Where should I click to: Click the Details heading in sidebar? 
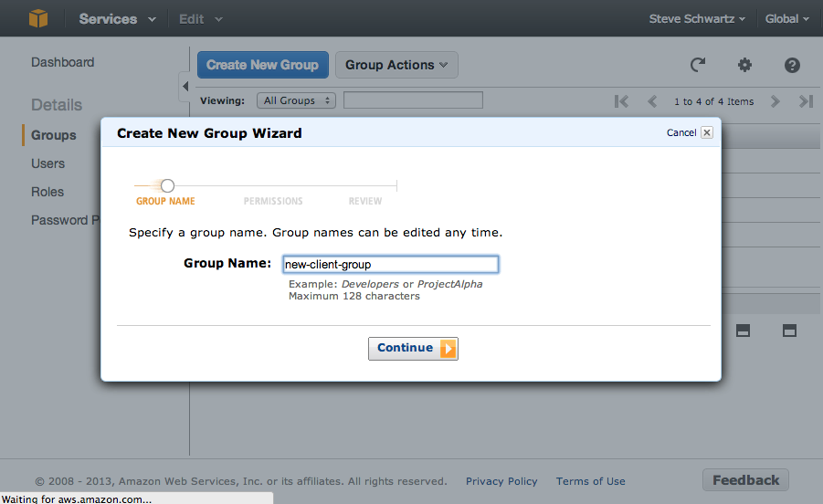(57, 105)
